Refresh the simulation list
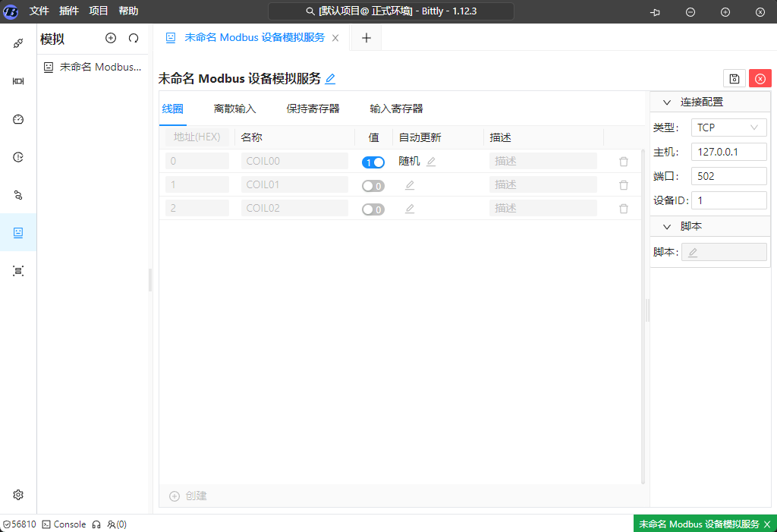 (134, 38)
